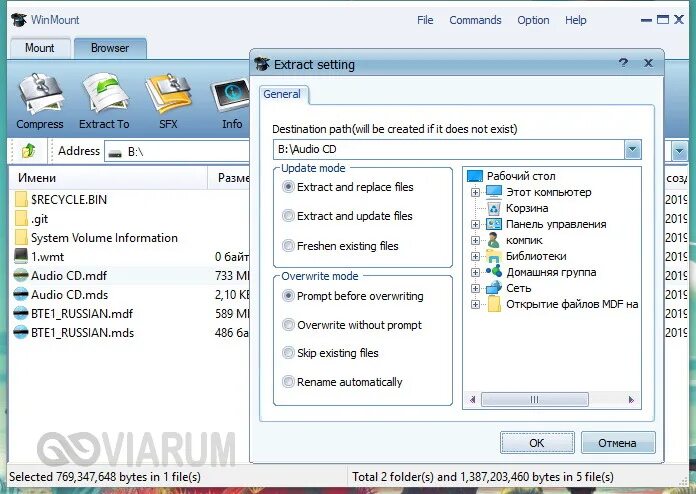Select the BTE1_RUSSIAN.mdf file name

(x=82, y=314)
